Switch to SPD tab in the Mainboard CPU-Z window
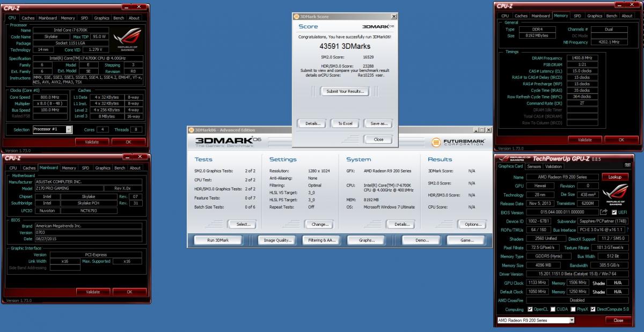644x332 pixels. point(85,168)
